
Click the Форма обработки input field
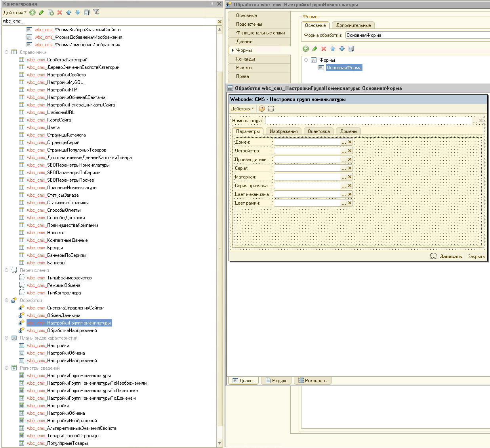pyautogui.click(x=416, y=35)
